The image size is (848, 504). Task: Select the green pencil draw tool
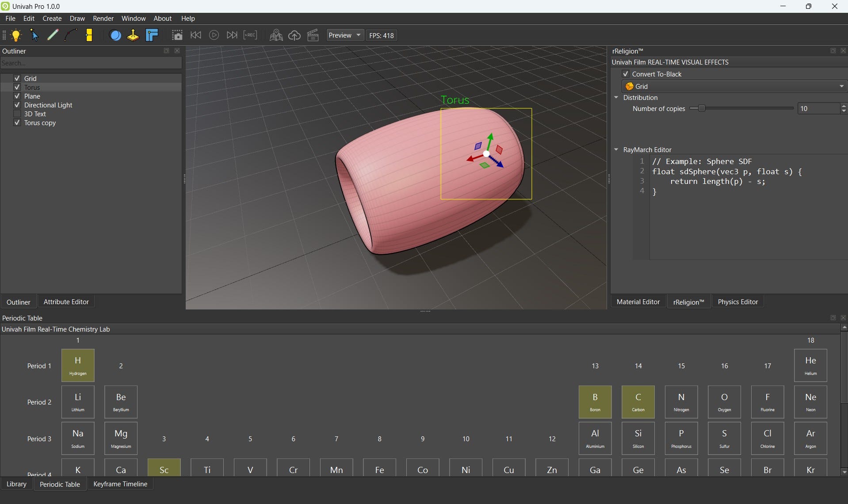(53, 35)
